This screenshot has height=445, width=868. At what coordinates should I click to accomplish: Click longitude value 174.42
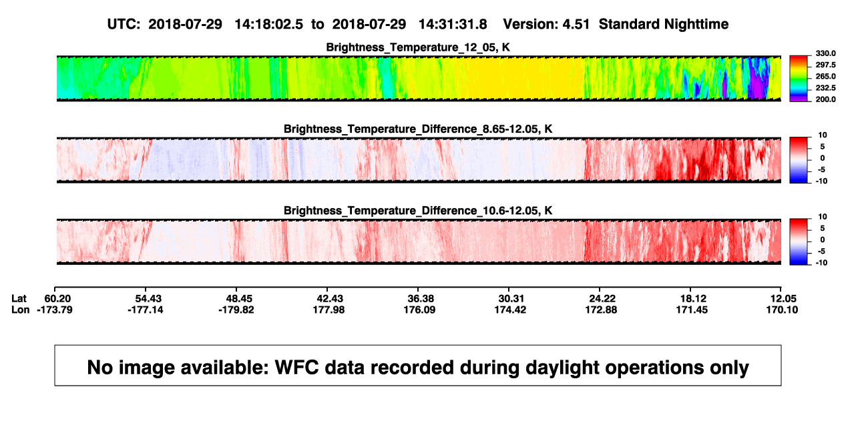509,310
